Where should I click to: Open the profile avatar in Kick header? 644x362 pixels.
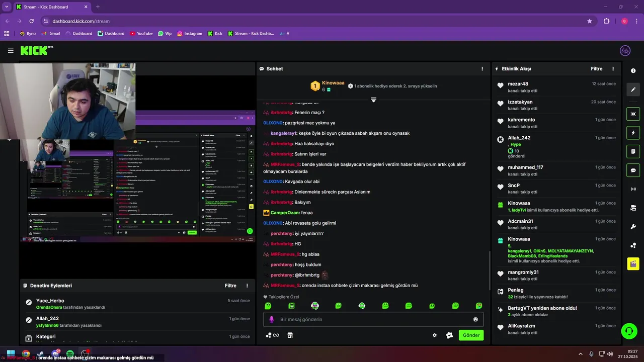[625, 51]
